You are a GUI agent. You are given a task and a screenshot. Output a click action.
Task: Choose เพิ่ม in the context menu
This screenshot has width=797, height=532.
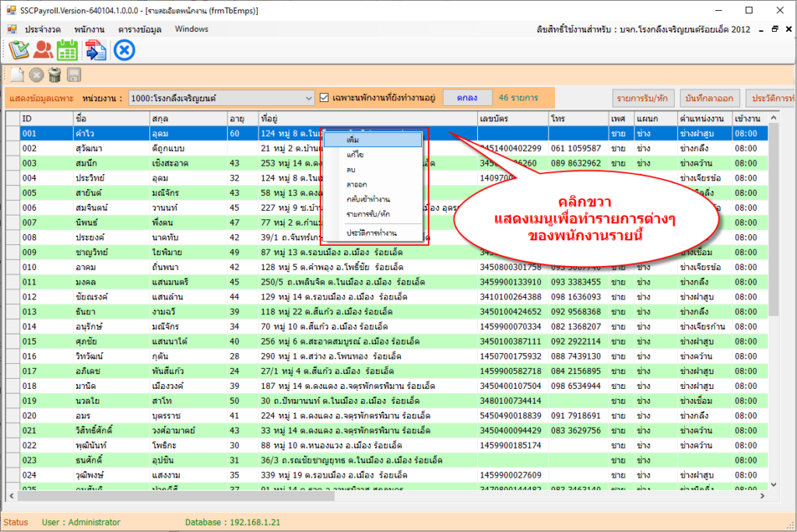click(x=373, y=140)
